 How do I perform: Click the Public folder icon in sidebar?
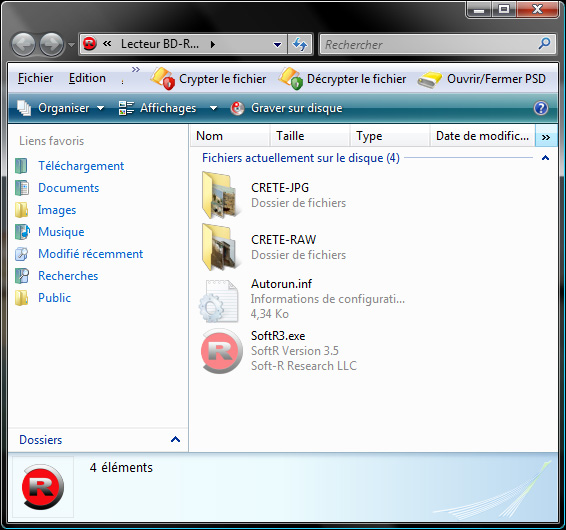coord(21,298)
